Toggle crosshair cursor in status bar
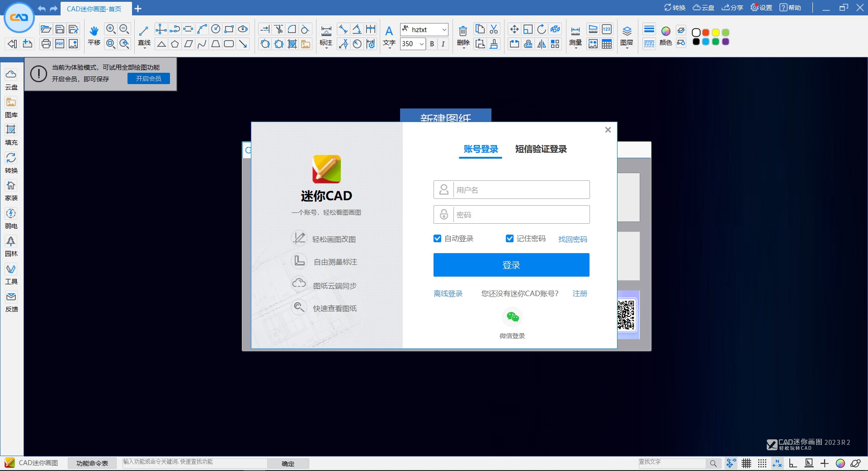This screenshot has height=471, width=868. tap(825, 463)
